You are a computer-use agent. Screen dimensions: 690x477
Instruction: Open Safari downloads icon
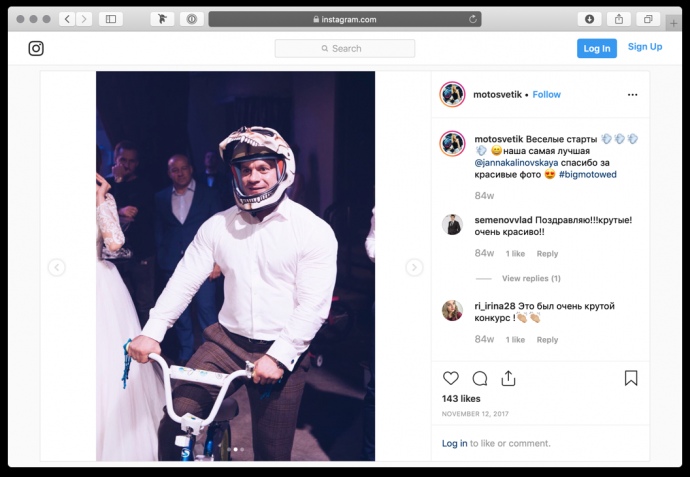point(589,19)
